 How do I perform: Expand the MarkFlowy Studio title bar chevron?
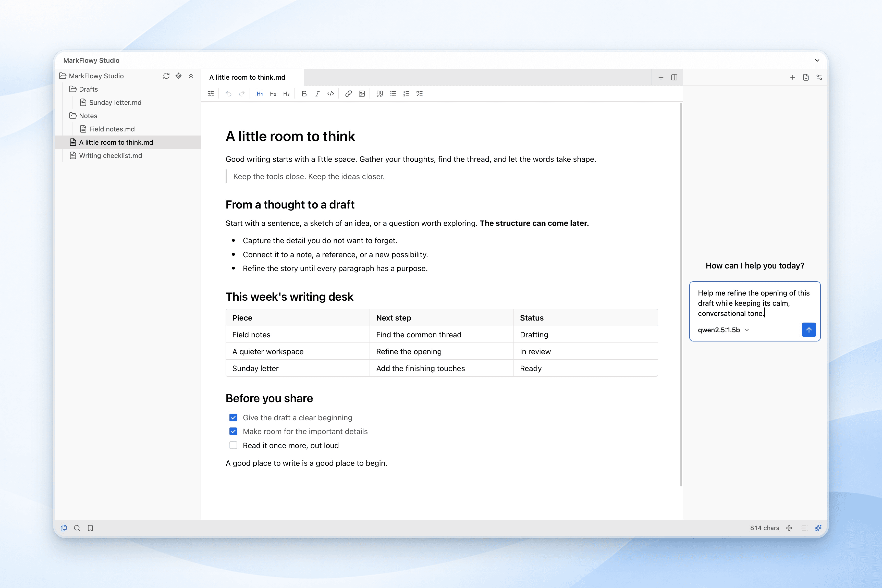tap(817, 60)
